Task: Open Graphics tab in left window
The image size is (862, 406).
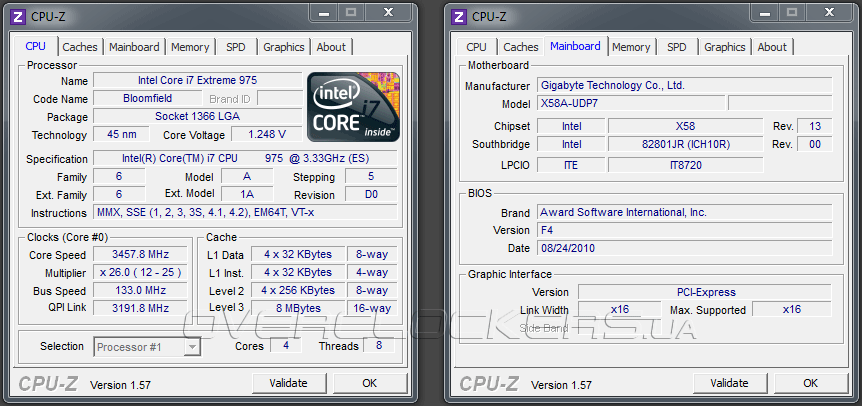Action: [x=284, y=47]
